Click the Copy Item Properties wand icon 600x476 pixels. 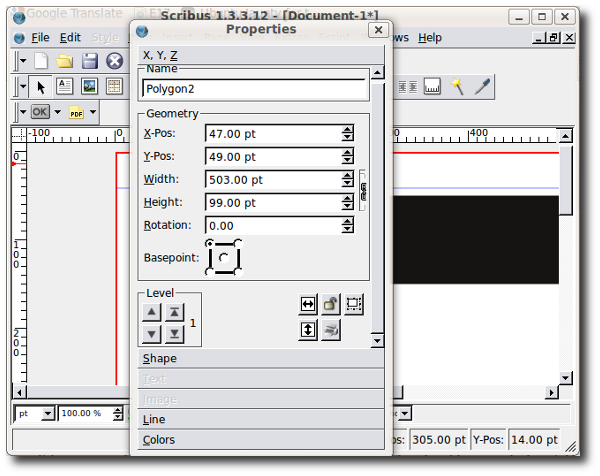tap(457, 86)
